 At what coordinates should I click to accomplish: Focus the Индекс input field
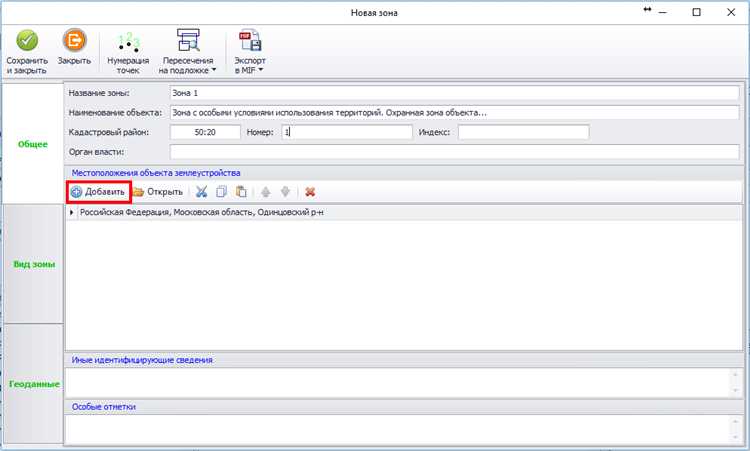pos(523,132)
